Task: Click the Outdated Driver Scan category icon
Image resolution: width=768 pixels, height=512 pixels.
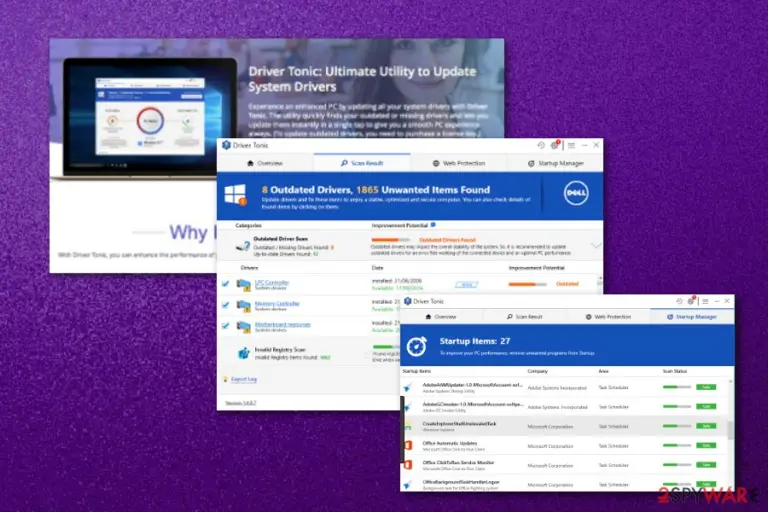Action: tap(243, 246)
